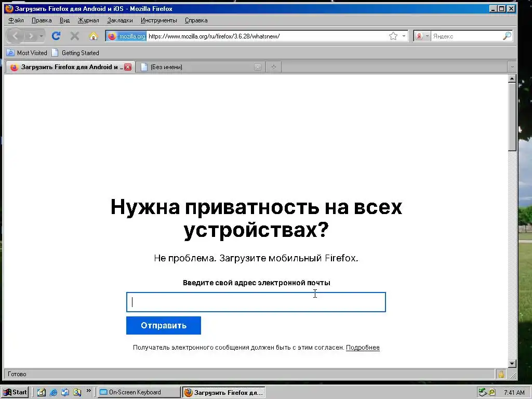This screenshot has height=399, width=532.
Task: Click the network tray icon
Action: click(x=482, y=393)
